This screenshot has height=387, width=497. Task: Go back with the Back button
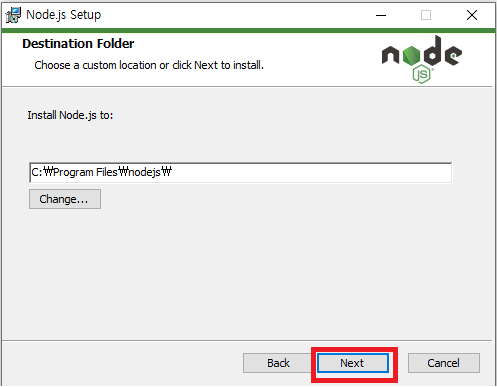278,363
